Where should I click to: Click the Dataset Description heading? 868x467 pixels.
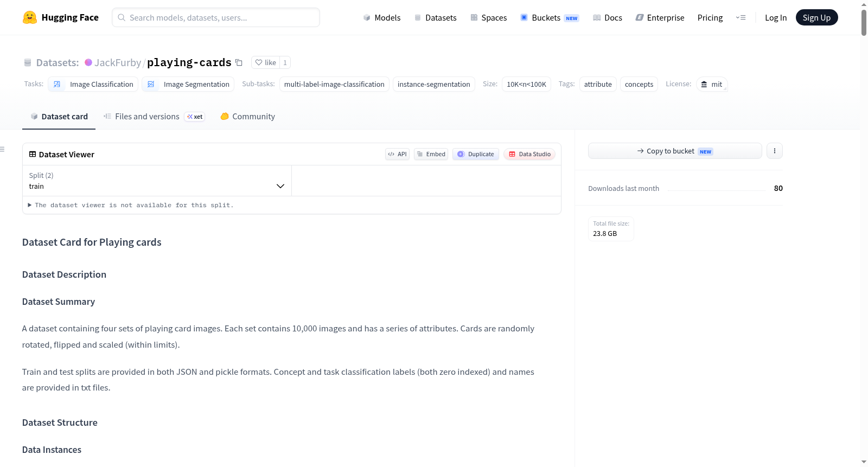(x=64, y=274)
